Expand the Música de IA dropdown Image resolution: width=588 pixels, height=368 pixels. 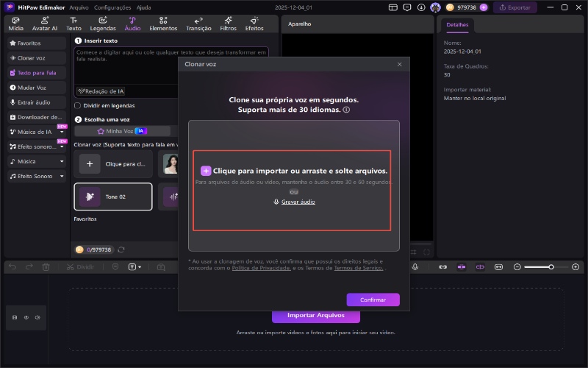(x=62, y=132)
